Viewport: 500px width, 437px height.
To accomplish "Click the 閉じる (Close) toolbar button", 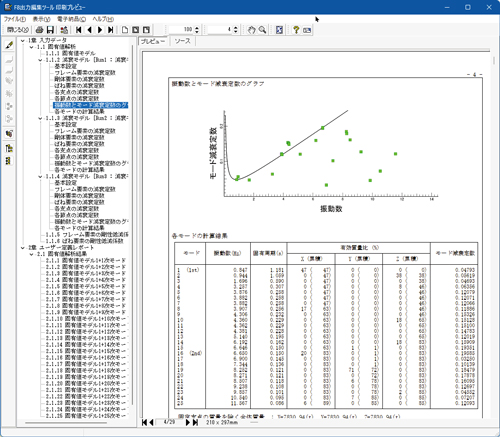I will (x=18, y=30).
